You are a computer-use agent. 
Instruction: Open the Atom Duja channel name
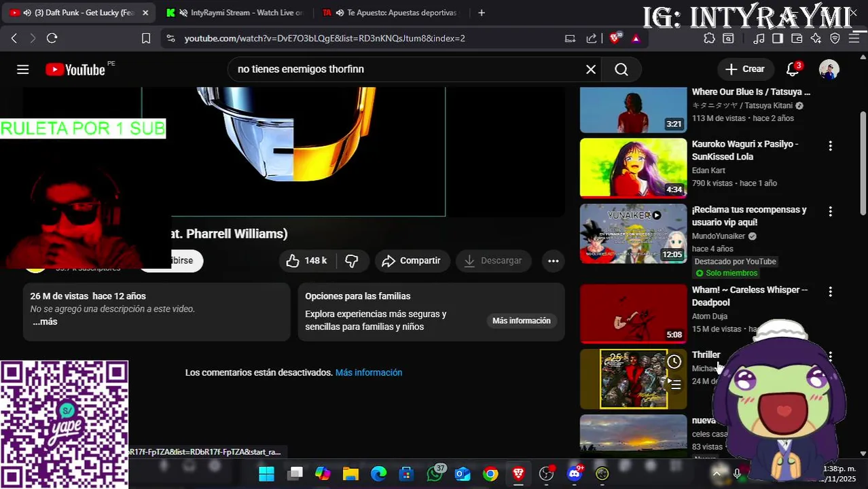click(x=710, y=316)
